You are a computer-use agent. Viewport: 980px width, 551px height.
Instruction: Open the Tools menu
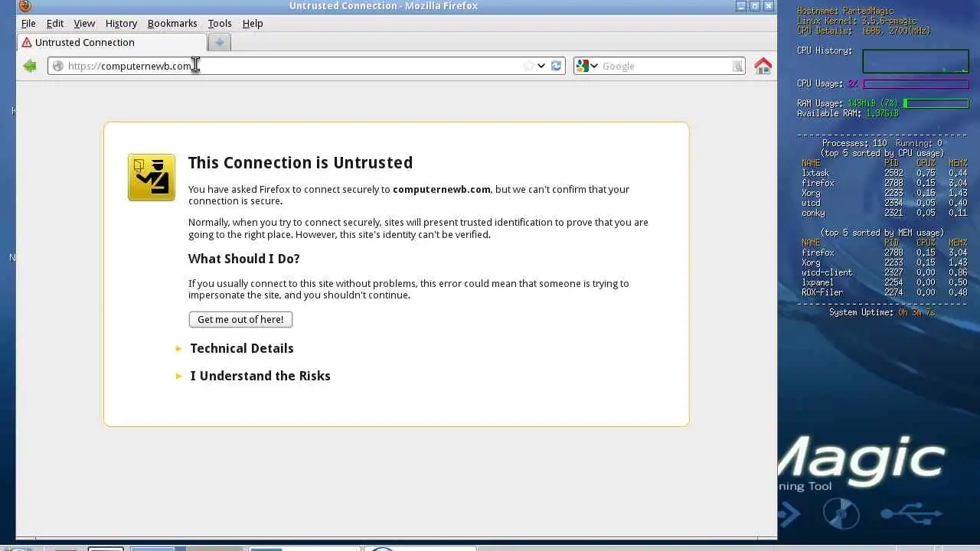click(x=220, y=23)
